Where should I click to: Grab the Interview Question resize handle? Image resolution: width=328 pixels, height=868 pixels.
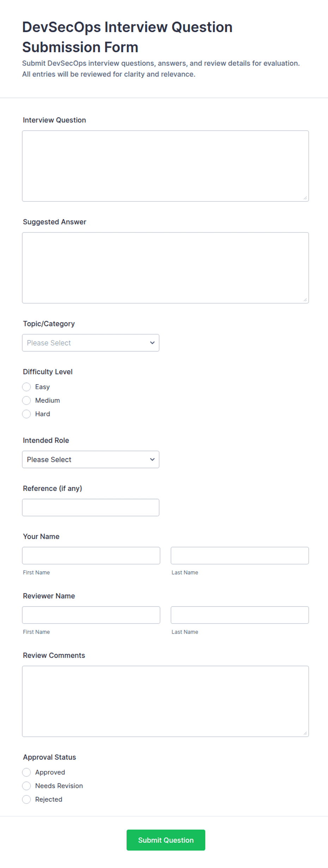(305, 198)
